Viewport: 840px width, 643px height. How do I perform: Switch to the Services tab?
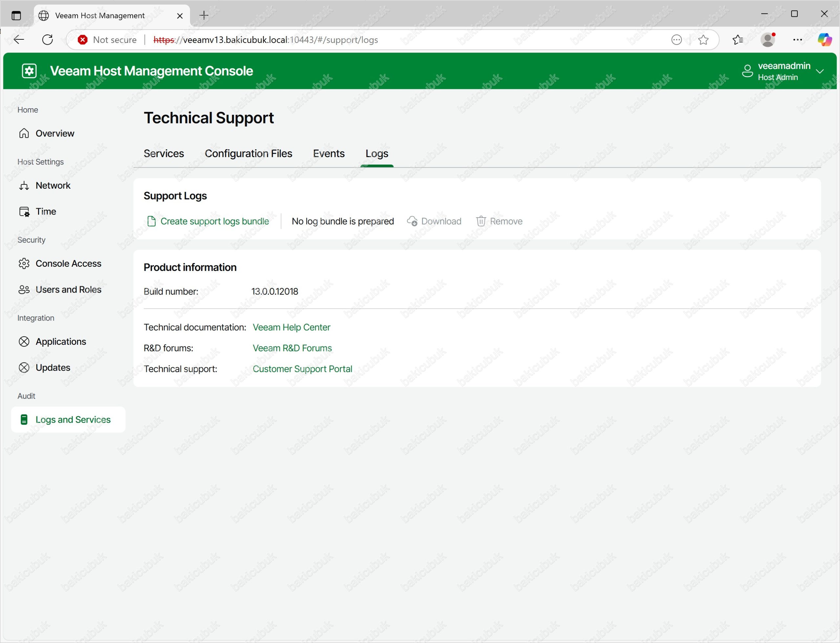click(x=164, y=154)
